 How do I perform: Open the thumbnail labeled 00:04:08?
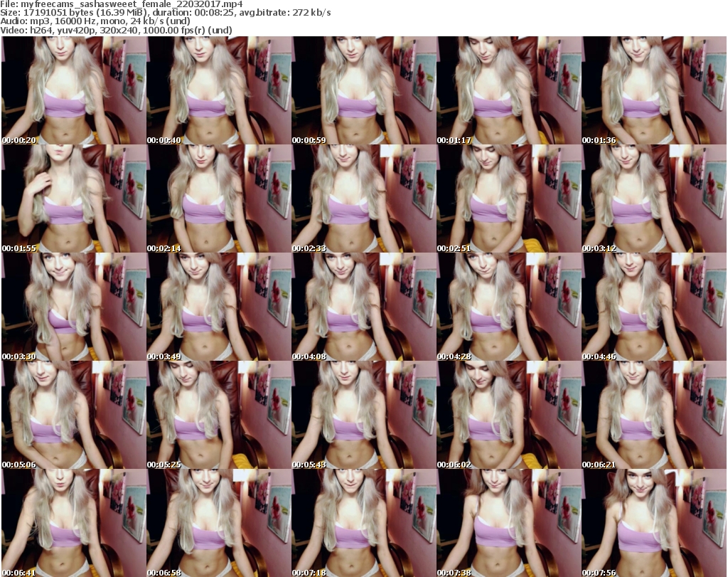tap(364, 307)
